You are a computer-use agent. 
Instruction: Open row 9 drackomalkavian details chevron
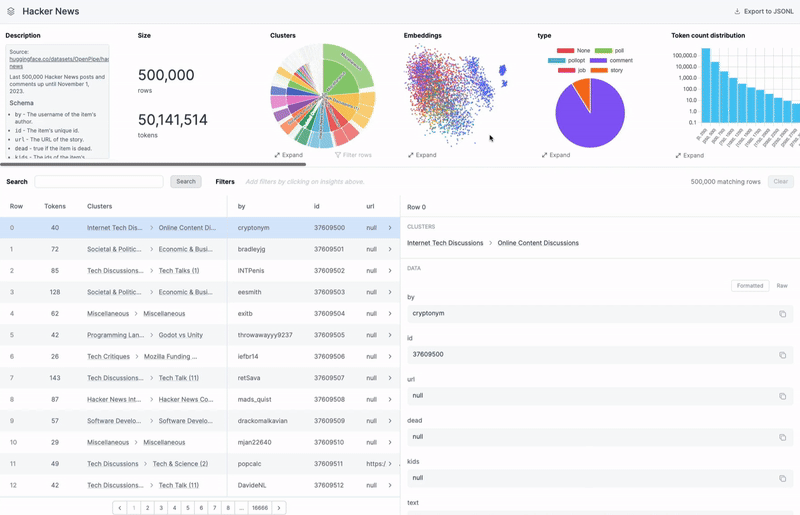click(x=390, y=421)
